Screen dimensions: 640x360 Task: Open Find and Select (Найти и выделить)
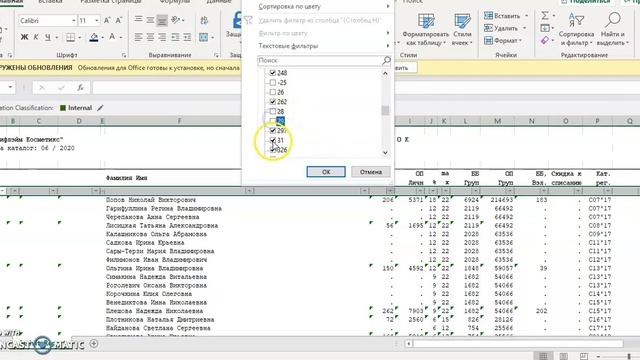[x=613, y=29]
